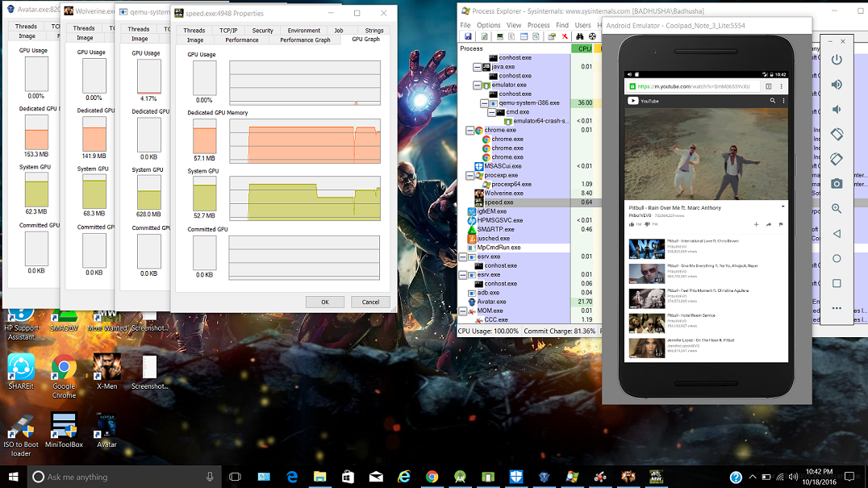Play the Pitbull Rain Over Me video
Image resolution: width=868 pixels, height=488 pixels.
[706, 154]
